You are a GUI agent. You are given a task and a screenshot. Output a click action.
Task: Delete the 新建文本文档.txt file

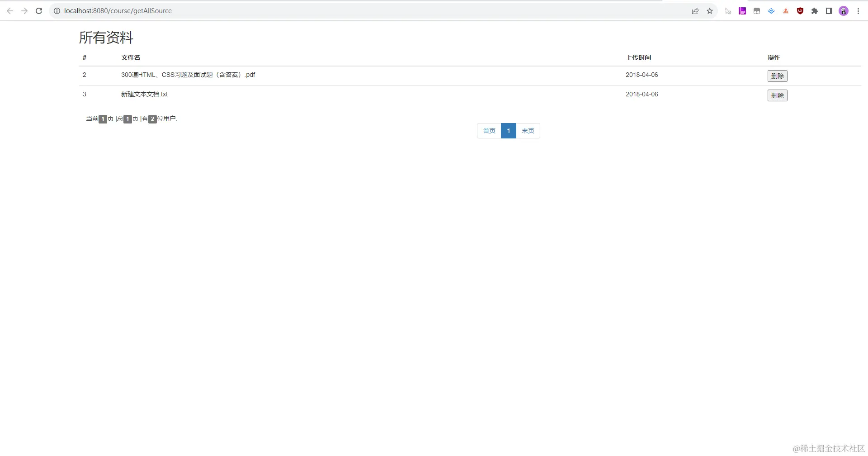(x=777, y=95)
